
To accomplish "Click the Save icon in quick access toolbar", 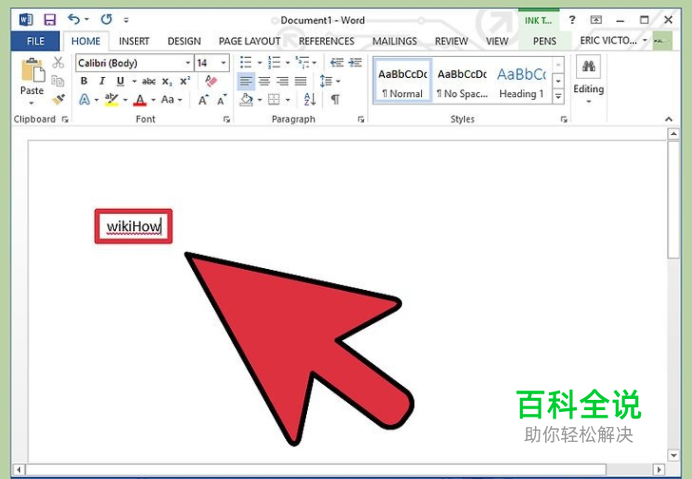I will click(x=49, y=20).
